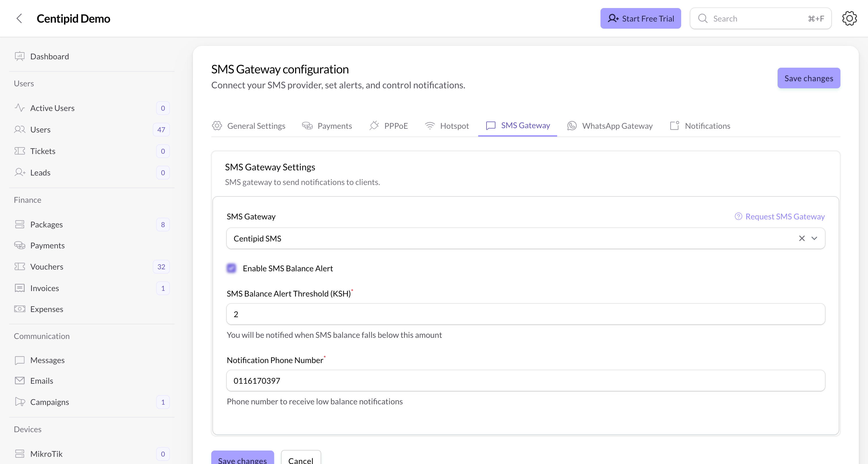Collapse the panel using the back arrow
Screen dimensions: 868x464
coord(19,19)
